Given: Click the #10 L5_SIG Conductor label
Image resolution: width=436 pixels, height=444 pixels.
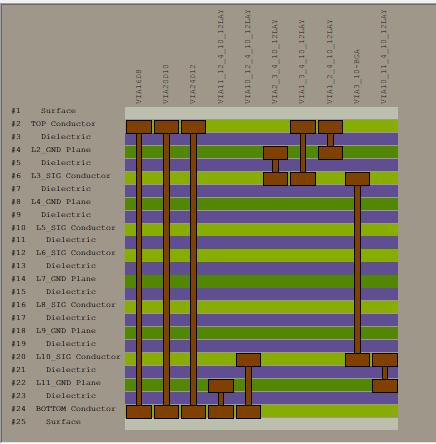Looking at the screenshot, I should click(x=63, y=228).
